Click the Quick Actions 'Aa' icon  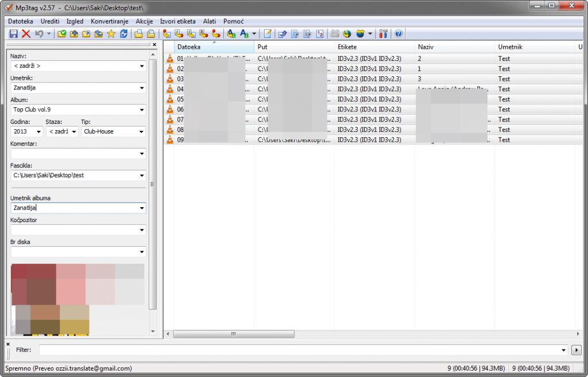coord(244,34)
